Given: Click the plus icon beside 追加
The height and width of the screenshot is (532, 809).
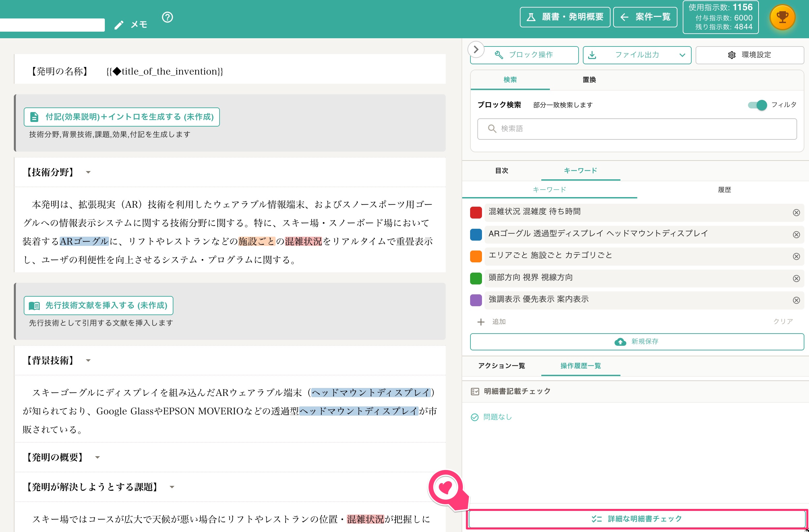Looking at the screenshot, I should tap(481, 322).
